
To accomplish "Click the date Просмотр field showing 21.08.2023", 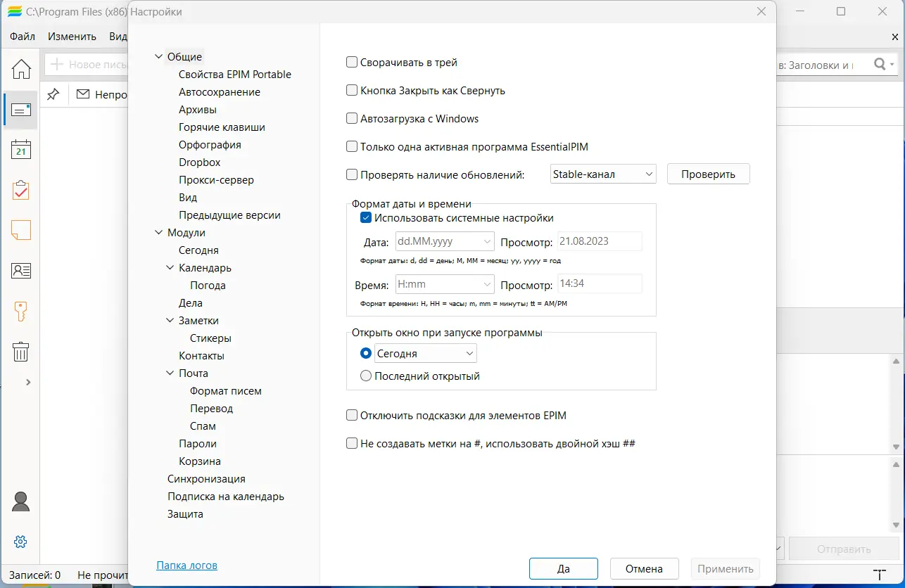I will click(x=600, y=242).
